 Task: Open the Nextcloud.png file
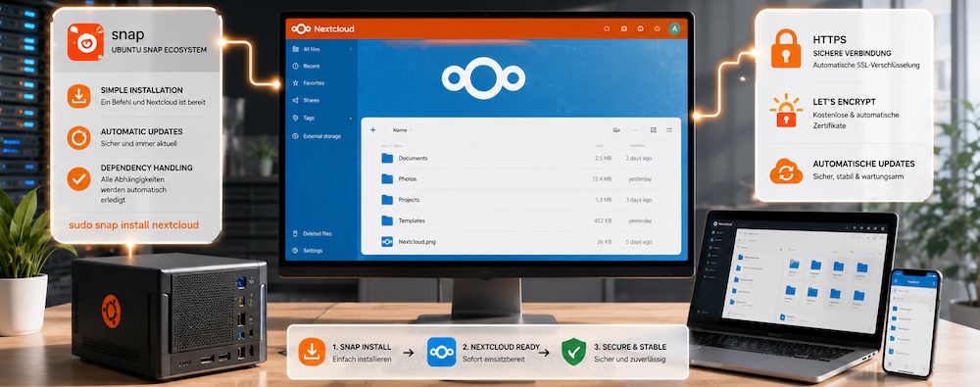tap(416, 241)
